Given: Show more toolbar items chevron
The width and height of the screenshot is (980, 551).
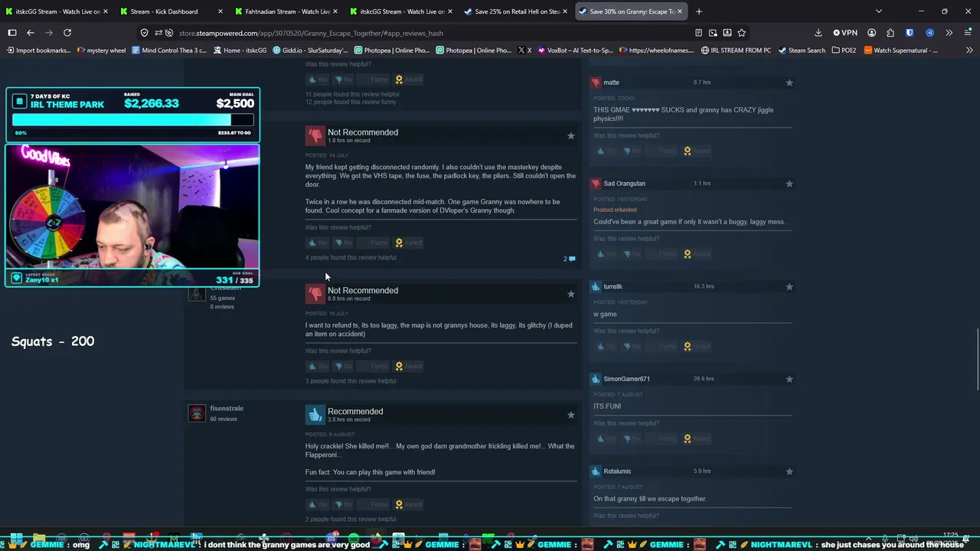Looking at the screenshot, I should pos(949,33).
